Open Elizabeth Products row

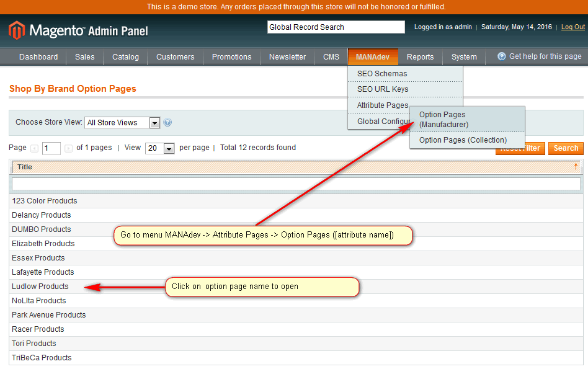tap(296, 244)
